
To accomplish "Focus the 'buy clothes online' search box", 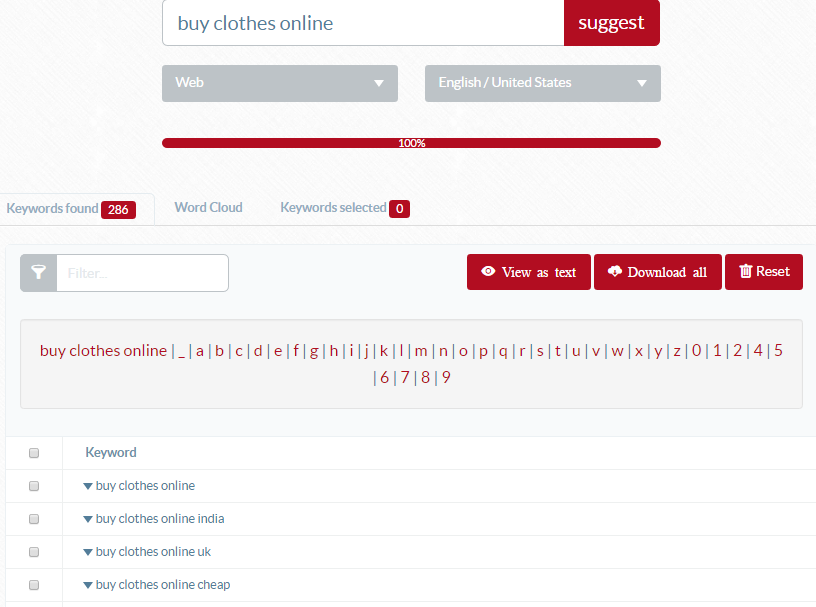I will 363,23.
